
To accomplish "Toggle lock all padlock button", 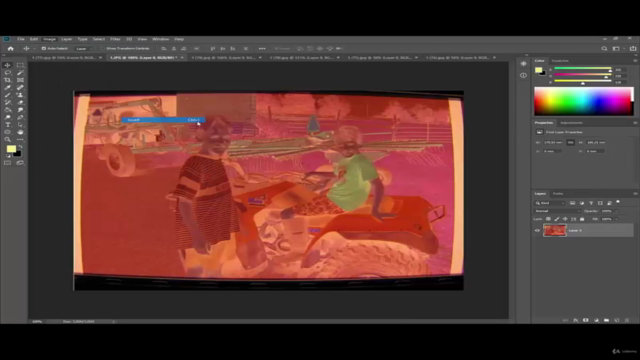I will 582,219.
